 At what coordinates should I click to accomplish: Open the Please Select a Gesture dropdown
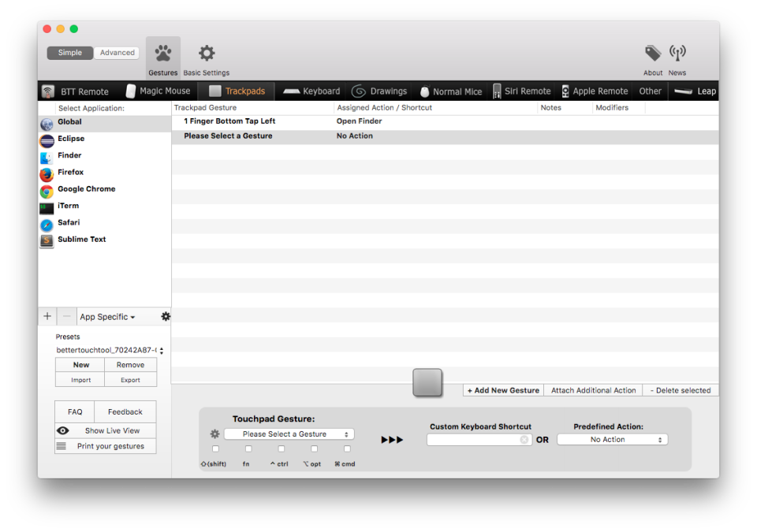click(289, 433)
